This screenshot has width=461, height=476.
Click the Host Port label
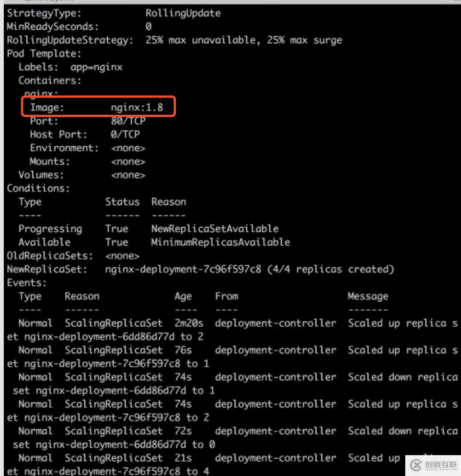[58, 135]
